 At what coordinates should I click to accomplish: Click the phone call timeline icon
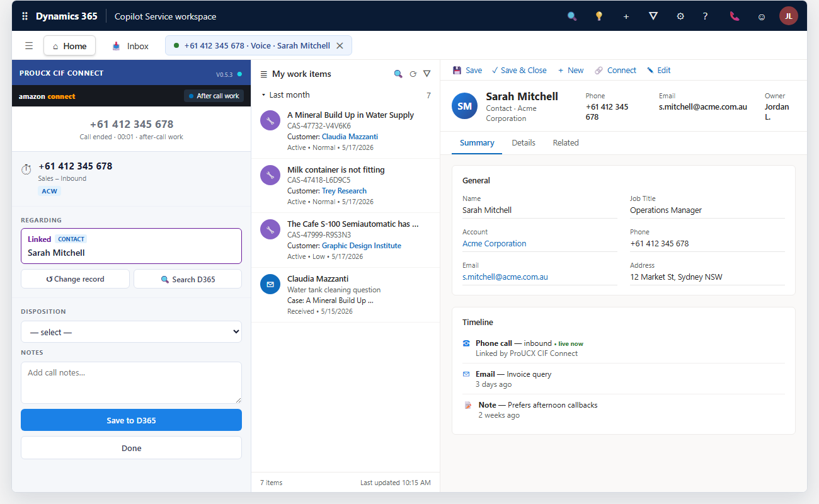point(467,343)
